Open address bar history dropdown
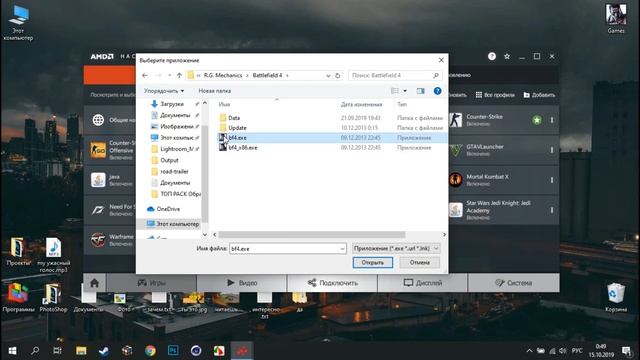 click(328, 76)
